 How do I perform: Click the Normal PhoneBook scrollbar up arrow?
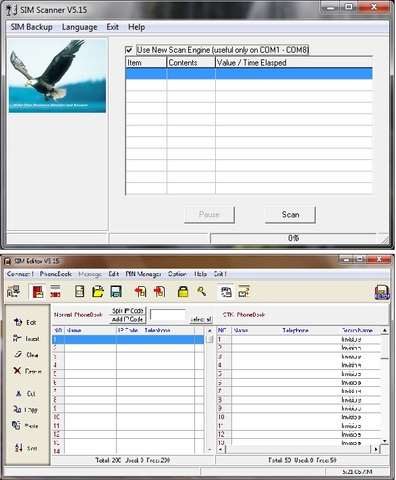pos(210,331)
